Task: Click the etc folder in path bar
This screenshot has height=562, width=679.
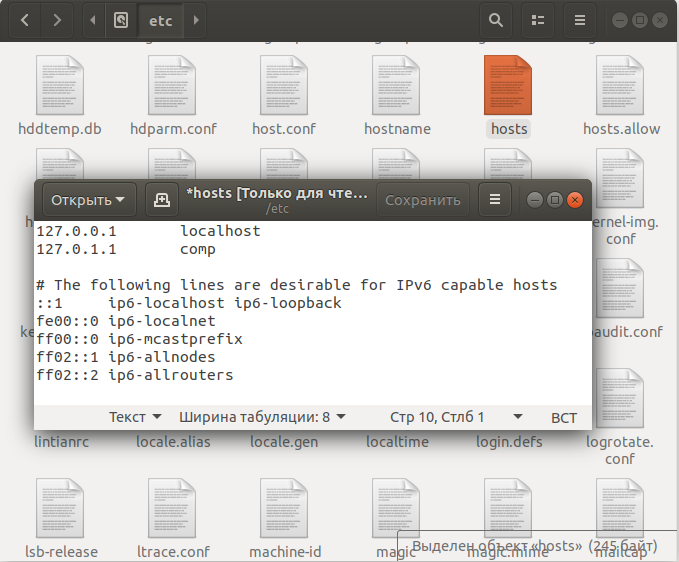Action: point(160,19)
